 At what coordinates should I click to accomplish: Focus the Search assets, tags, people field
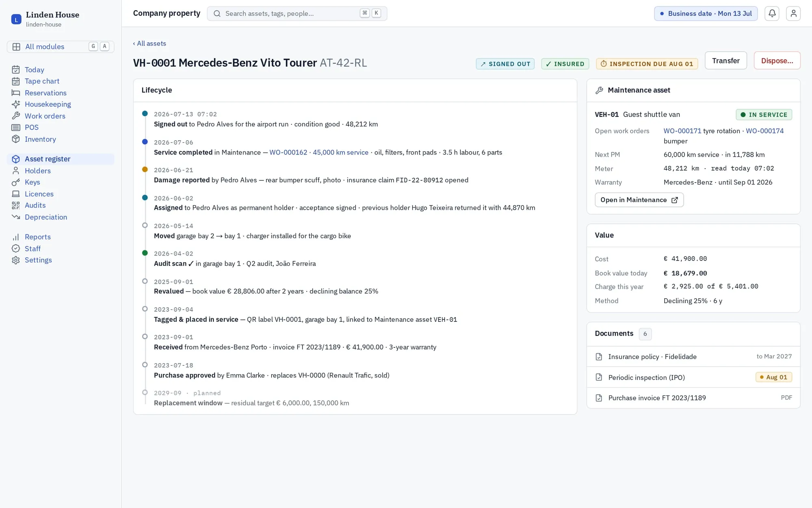pos(297,13)
